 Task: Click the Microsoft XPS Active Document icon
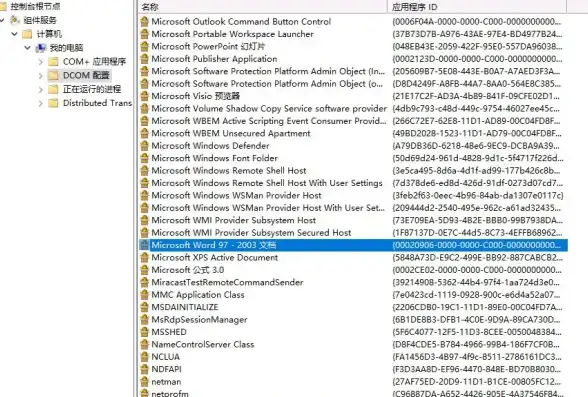(144, 257)
